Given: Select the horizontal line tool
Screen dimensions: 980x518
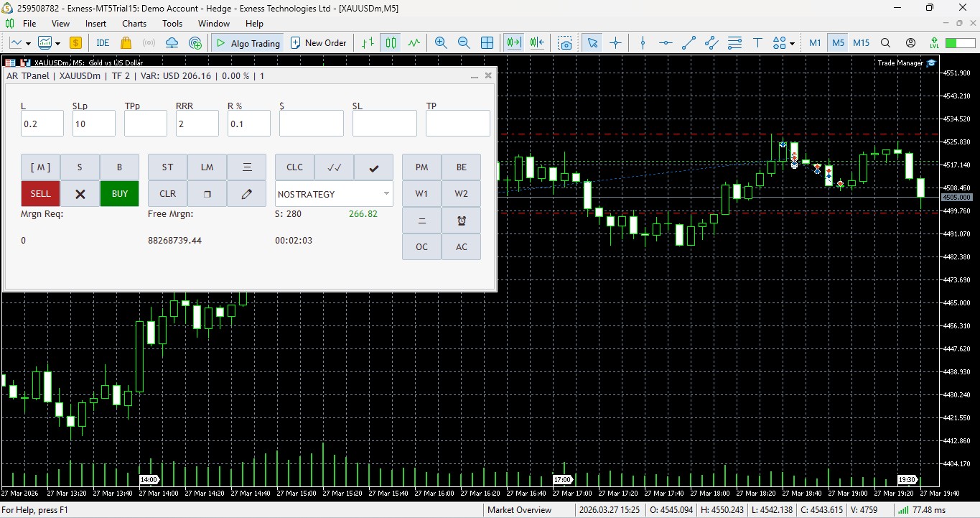Looking at the screenshot, I should point(666,42).
